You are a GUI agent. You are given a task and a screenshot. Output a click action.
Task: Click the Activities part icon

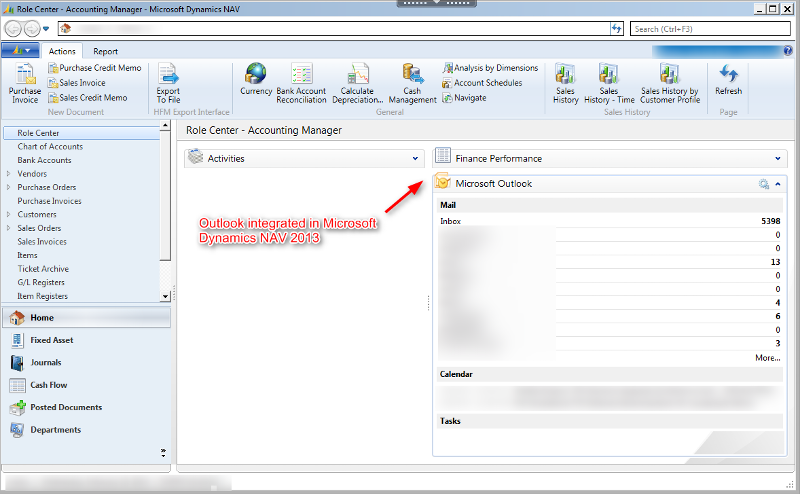click(195, 157)
